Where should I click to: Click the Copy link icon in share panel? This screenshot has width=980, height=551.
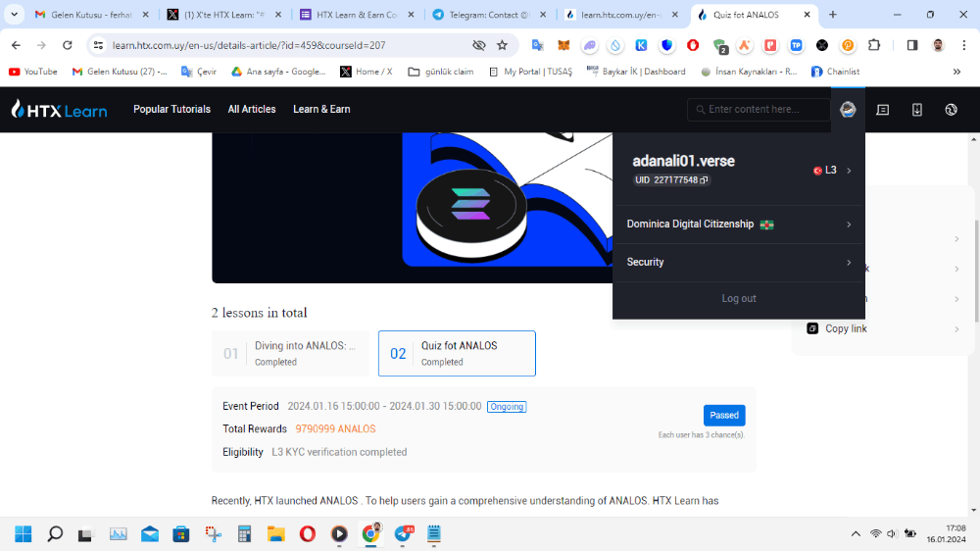[x=812, y=328]
